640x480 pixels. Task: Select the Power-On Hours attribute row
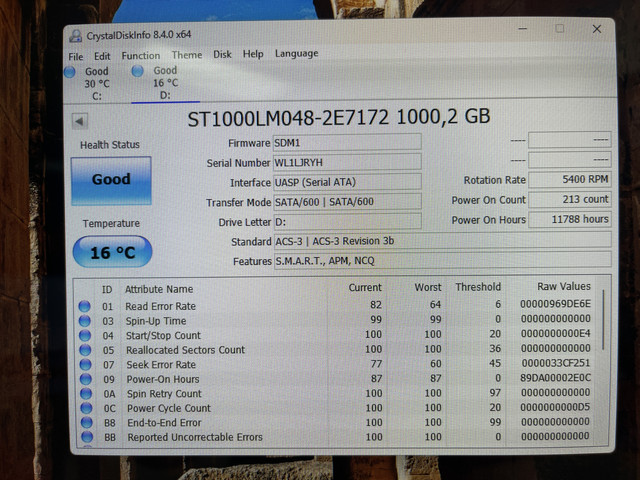335,379
